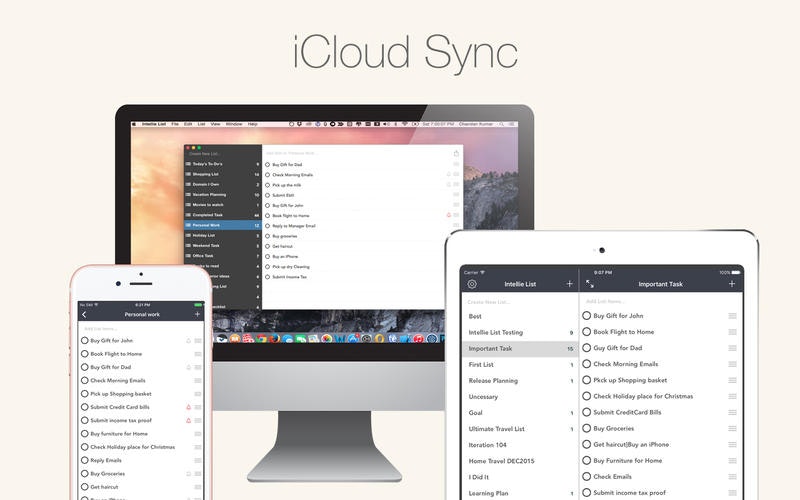Click red bell on Mac Book flight to Home
Screen dimensions: 800x500
click(x=449, y=215)
